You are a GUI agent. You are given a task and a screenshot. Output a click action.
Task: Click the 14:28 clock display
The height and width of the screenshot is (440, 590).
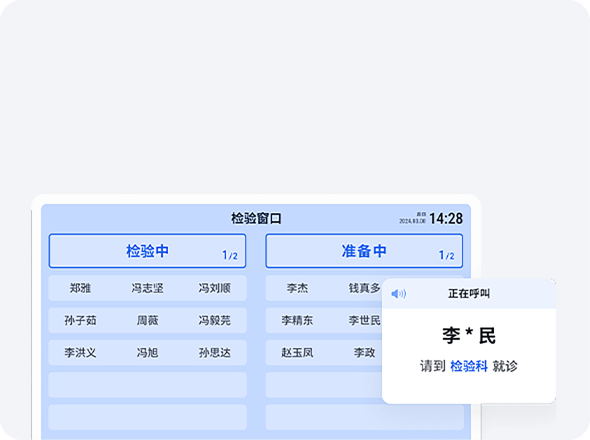(446, 218)
